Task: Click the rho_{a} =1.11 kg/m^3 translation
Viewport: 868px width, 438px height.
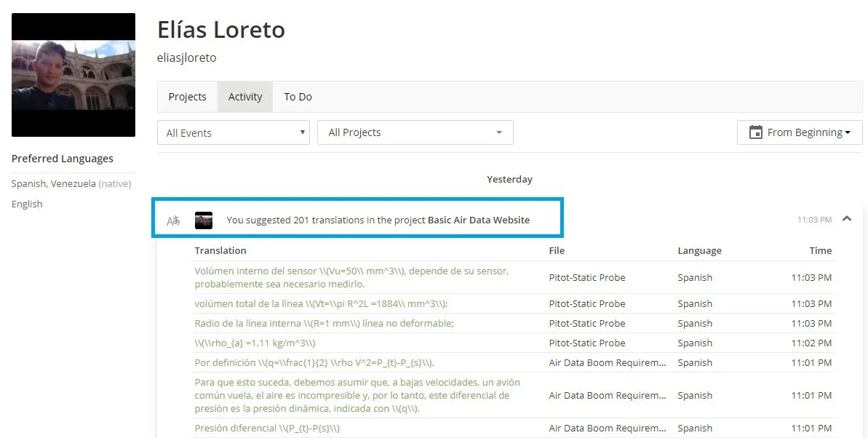Action: (255, 343)
